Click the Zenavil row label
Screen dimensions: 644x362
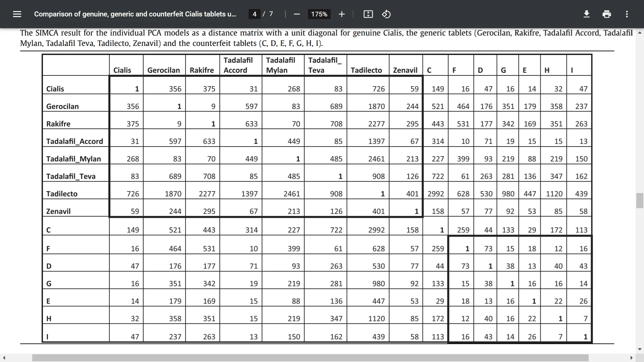58,211
